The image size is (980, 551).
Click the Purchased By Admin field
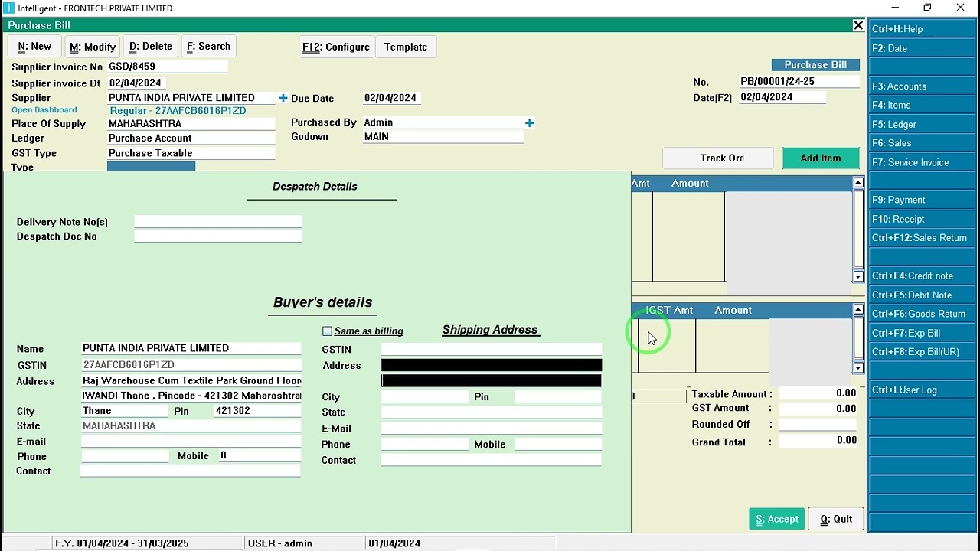[443, 122]
